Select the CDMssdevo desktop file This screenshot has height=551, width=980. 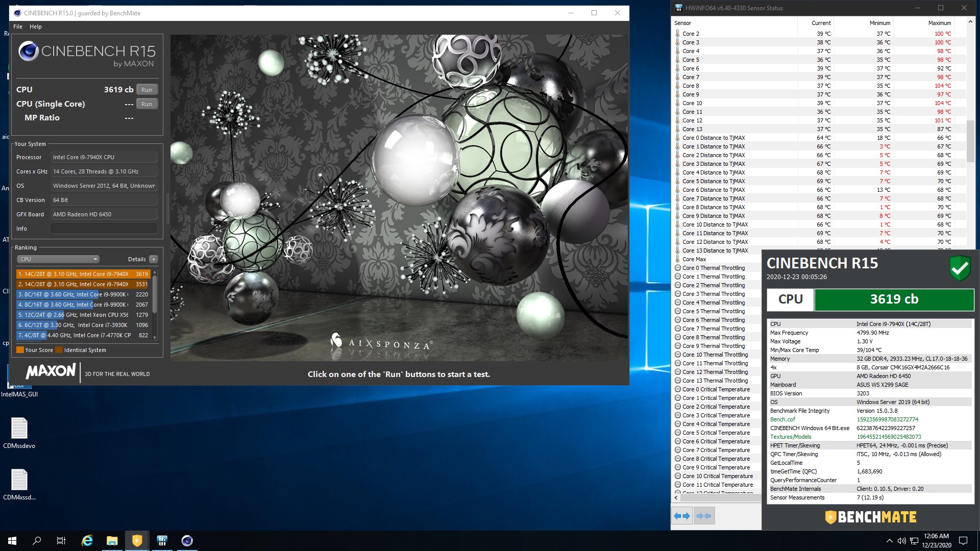[19, 433]
